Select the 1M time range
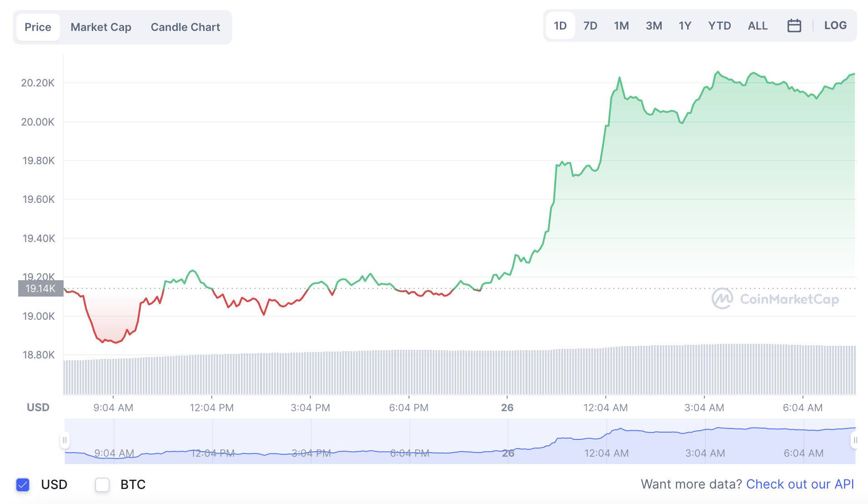This screenshot has height=504, width=868. click(x=621, y=26)
